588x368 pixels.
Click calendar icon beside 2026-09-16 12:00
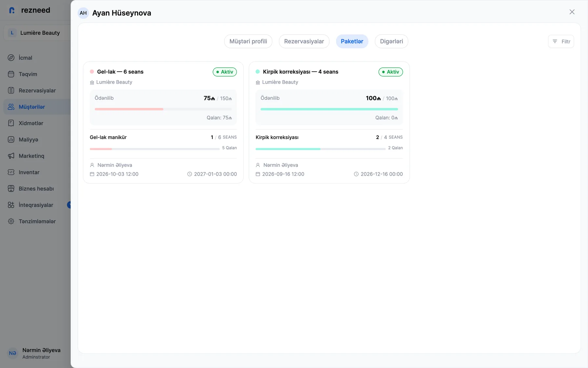[x=258, y=174]
